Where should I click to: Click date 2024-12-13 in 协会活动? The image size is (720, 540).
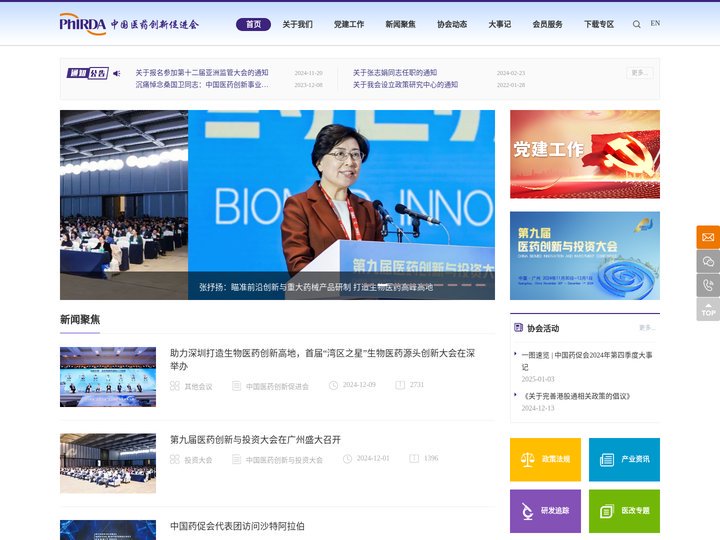[538, 408]
